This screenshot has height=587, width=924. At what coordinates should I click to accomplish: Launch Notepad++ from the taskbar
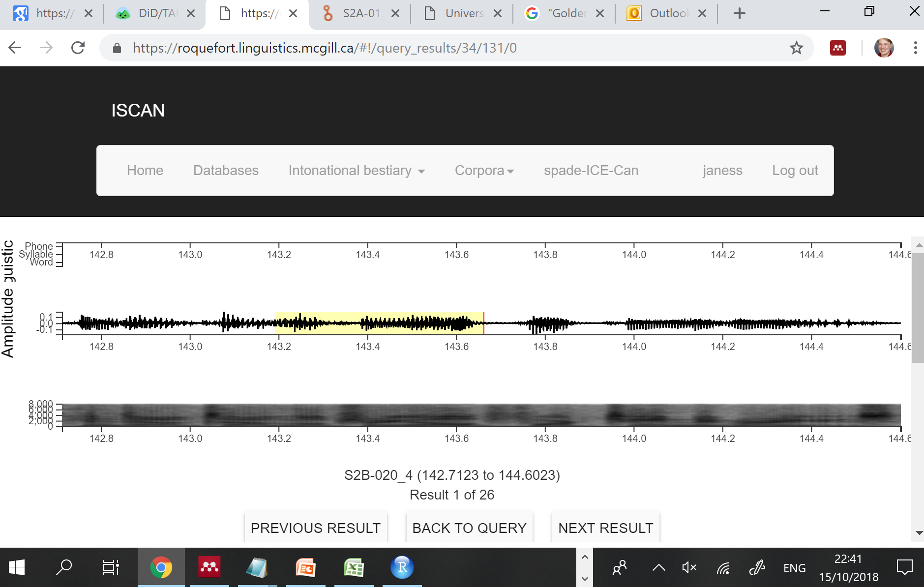(258, 568)
